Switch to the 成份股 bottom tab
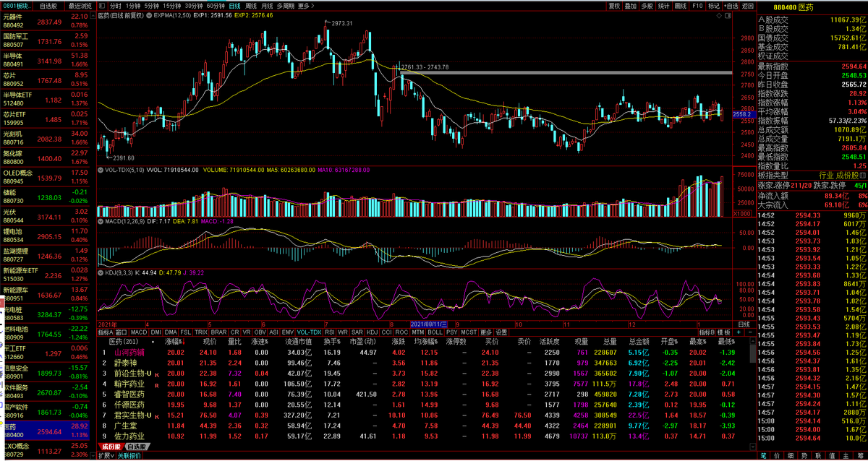 pyautogui.click(x=111, y=447)
